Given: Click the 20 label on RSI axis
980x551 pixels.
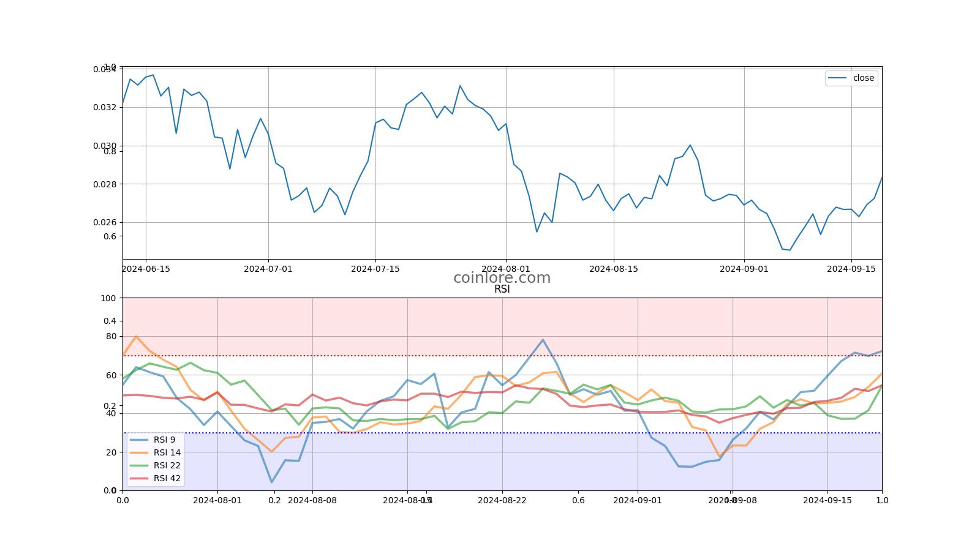Looking at the screenshot, I should click(x=111, y=452).
